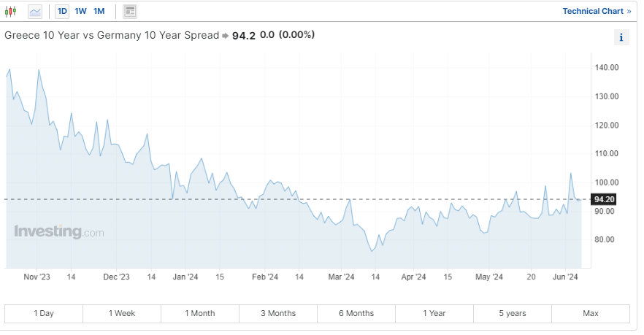Set the interval to 1M
The width and height of the screenshot is (644, 335).
[x=99, y=12]
